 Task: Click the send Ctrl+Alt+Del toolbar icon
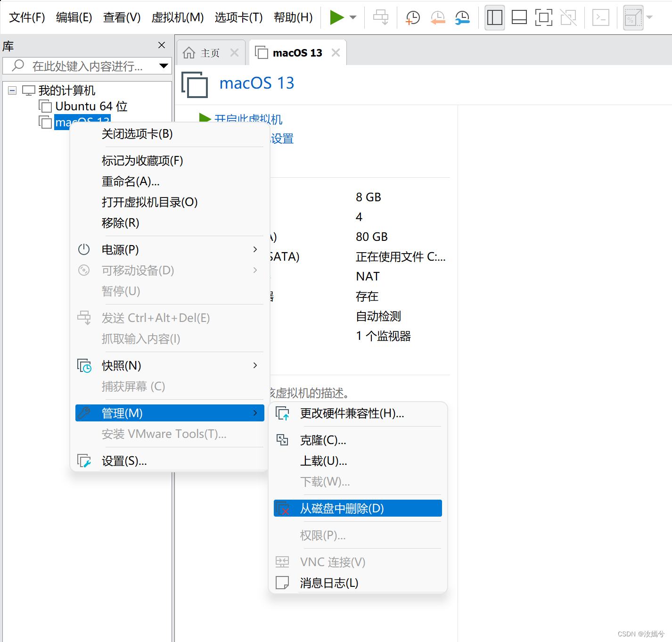pyautogui.click(x=381, y=17)
